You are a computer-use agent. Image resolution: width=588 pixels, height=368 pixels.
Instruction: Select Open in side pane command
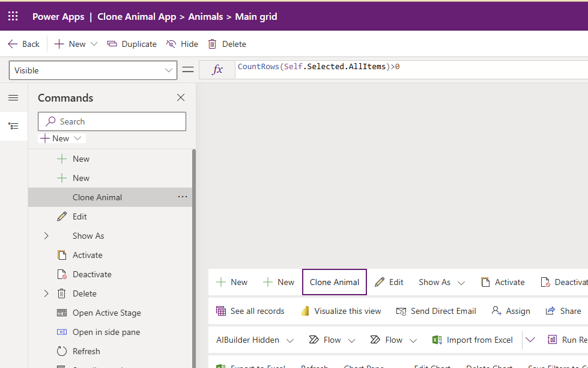click(x=110, y=332)
